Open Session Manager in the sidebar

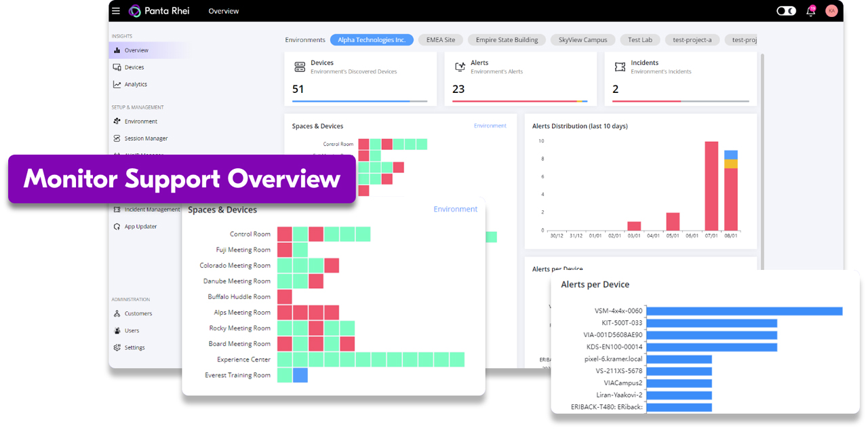click(x=145, y=138)
